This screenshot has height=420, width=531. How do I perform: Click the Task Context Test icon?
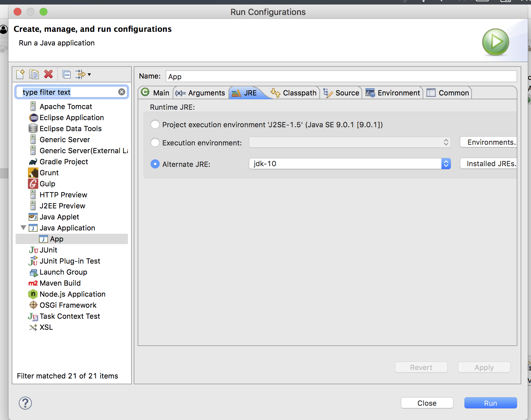(x=33, y=316)
